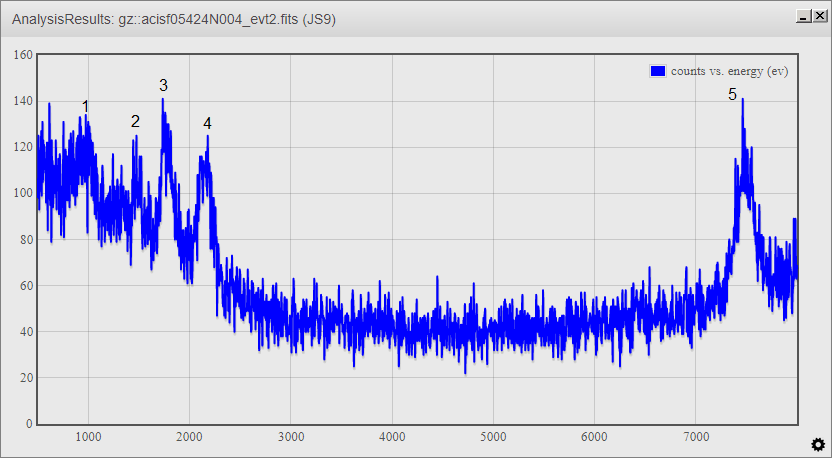Image resolution: width=832 pixels, height=458 pixels.
Task: Toggle the 'counts vs. energy (ev)' legend label
Action: (x=729, y=71)
